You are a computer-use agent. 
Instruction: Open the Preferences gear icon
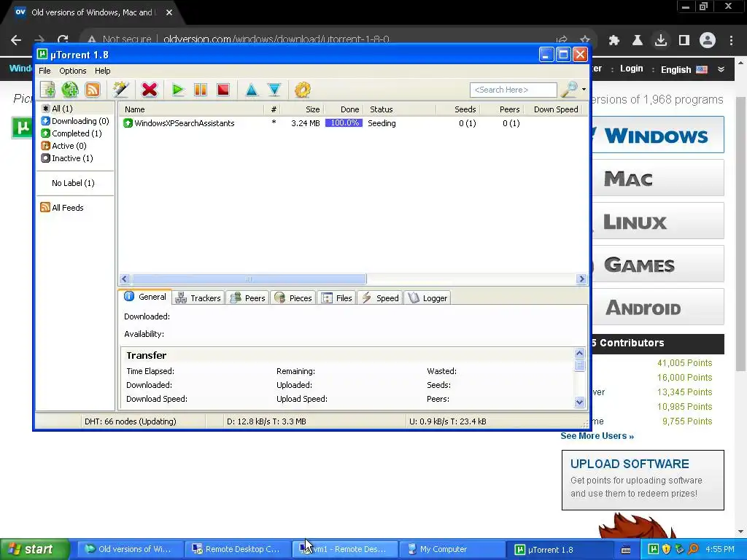click(x=303, y=90)
